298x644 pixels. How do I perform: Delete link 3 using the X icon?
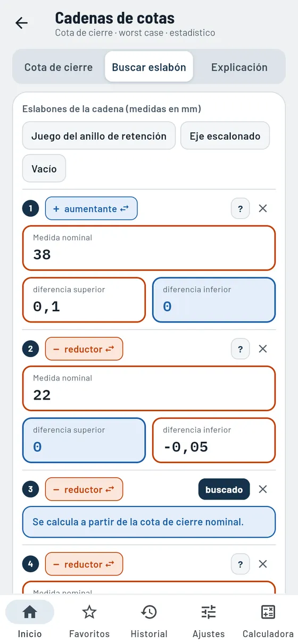click(263, 489)
